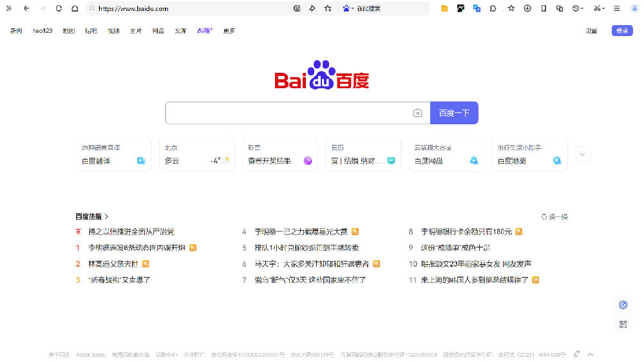Click the black chart extension icon
Viewport: 644px width, 362px height.
coord(460,8)
